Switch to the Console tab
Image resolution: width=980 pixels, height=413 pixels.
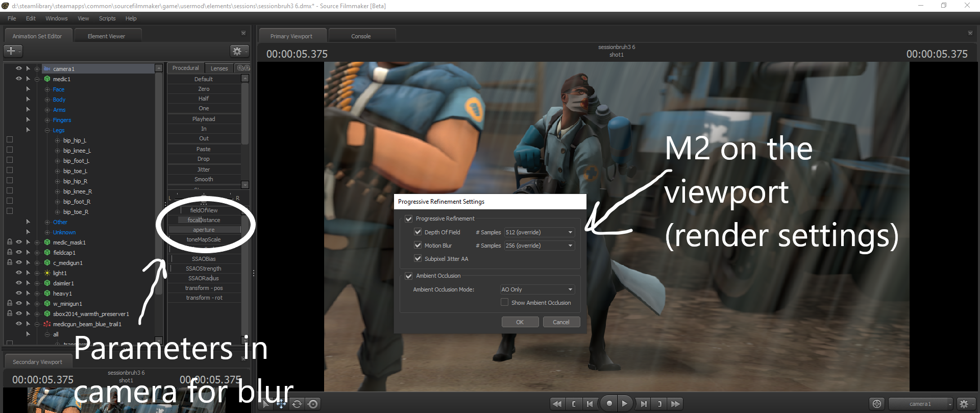[361, 36]
